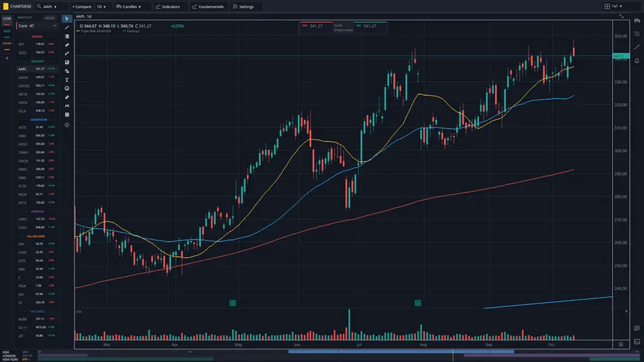
Task: Click the + Compare button
Action: pyautogui.click(x=82, y=7)
